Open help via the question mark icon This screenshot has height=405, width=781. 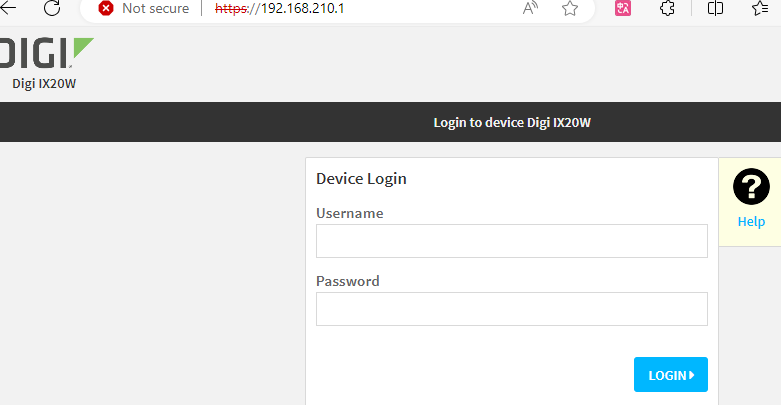(x=751, y=187)
